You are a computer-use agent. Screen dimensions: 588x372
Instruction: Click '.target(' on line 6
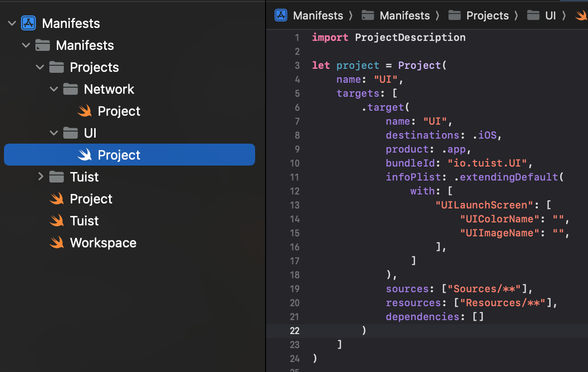pyautogui.click(x=386, y=107)
